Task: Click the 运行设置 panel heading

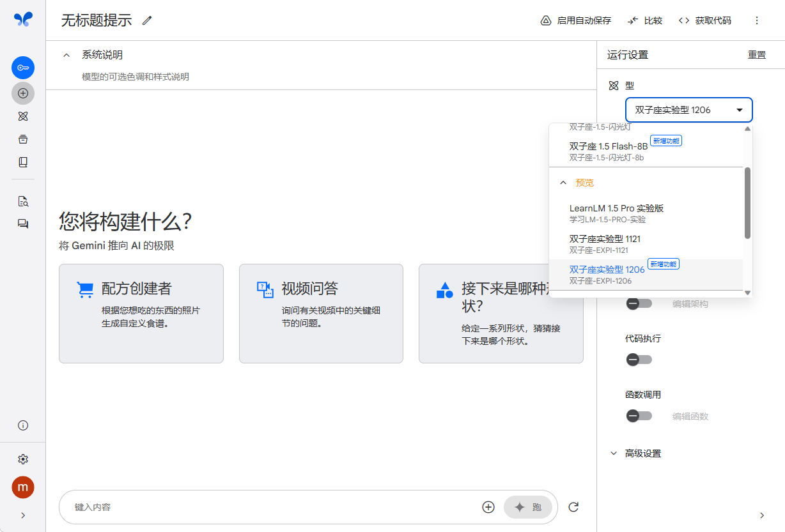Action: 628,55
